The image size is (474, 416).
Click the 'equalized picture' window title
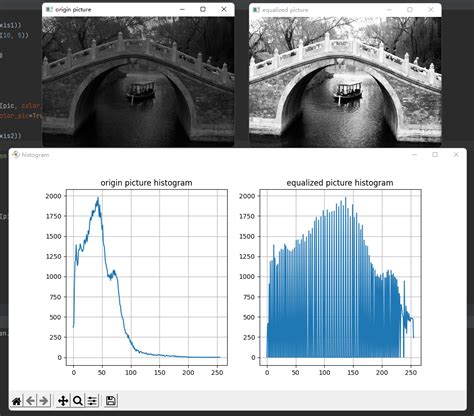click(285, 10)
